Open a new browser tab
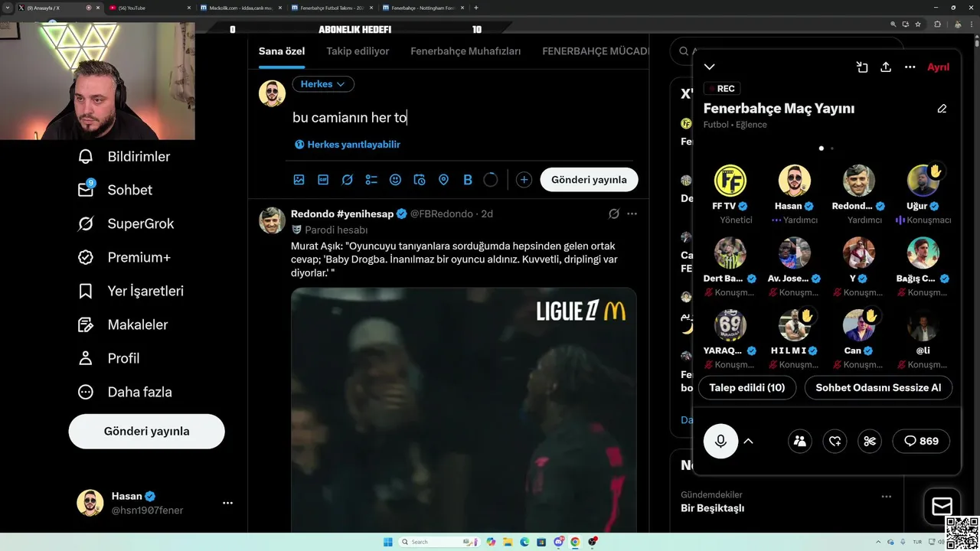This screenshot has width=980, height=551. coord(475,8)
